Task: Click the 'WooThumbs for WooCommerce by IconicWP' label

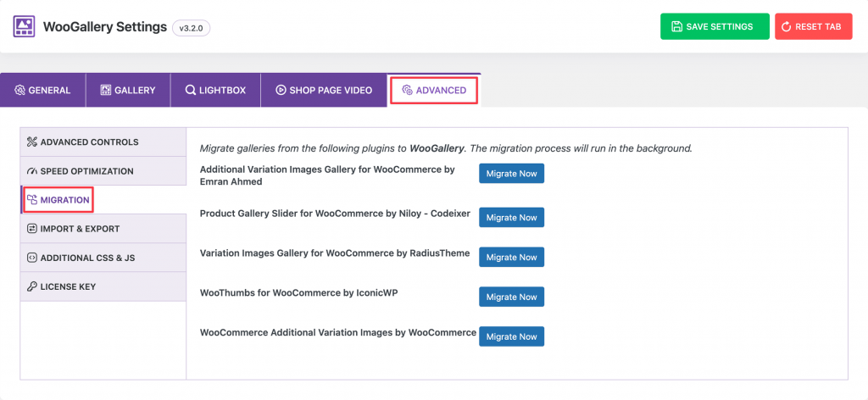Action: click(x=299, y=292)
